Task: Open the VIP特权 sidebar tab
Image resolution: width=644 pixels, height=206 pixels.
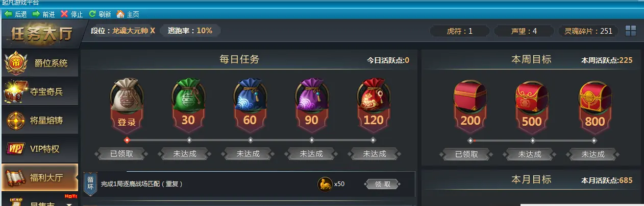Action: click(40, 149)
